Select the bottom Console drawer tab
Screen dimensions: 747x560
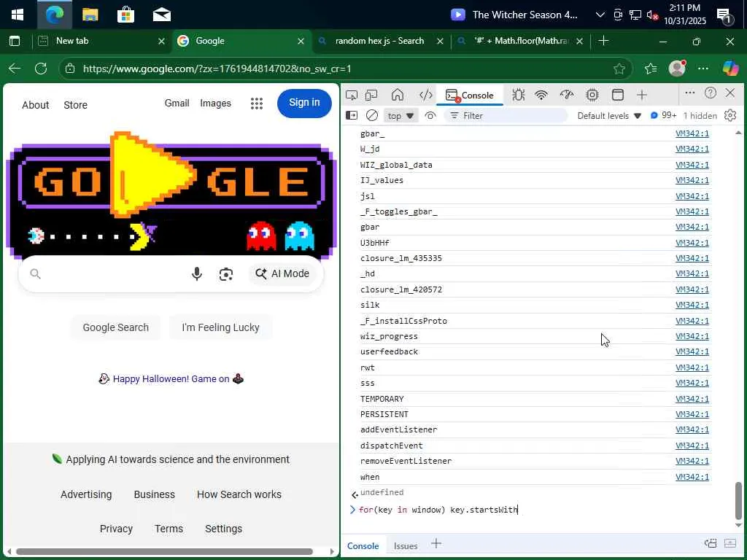(x=363, y=545)
